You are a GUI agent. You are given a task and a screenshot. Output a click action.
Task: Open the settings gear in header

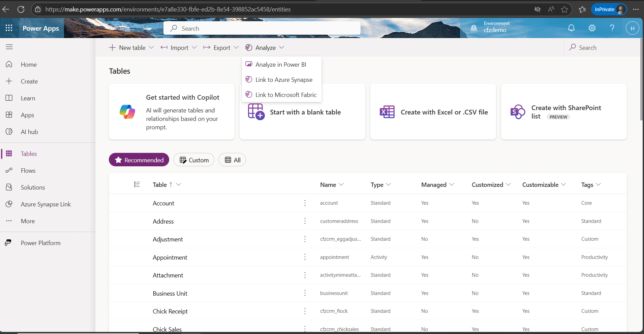[x=592, y=28]
